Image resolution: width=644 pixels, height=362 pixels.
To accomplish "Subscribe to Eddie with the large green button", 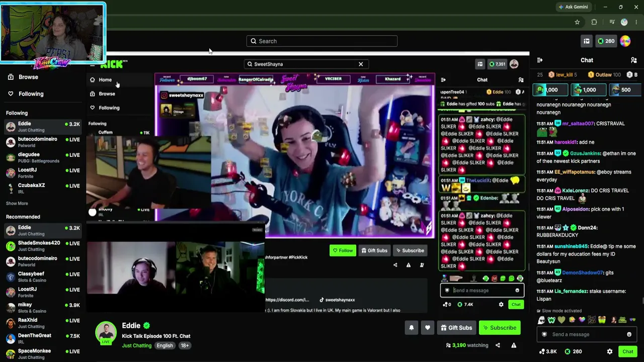I will pyautogui.click(x=500, y=328).
